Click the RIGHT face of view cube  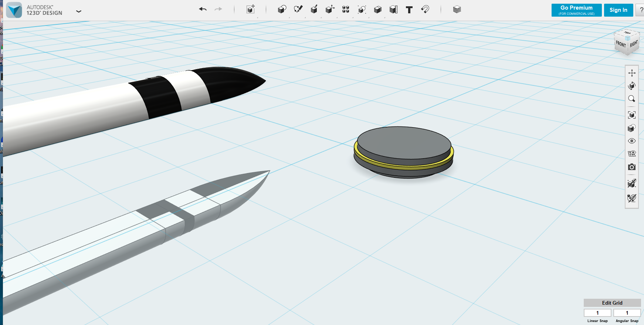click(x=634, y=44)
